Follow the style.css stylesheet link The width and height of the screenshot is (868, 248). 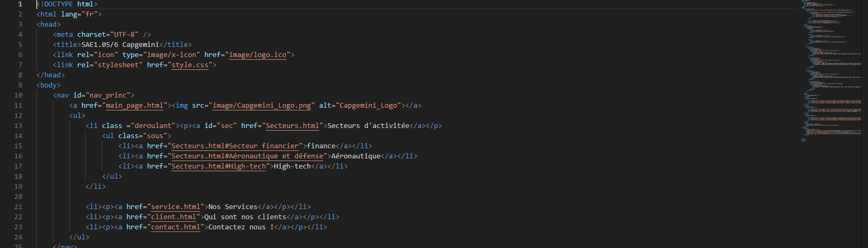pyautogui.click(x=190, y=65)
